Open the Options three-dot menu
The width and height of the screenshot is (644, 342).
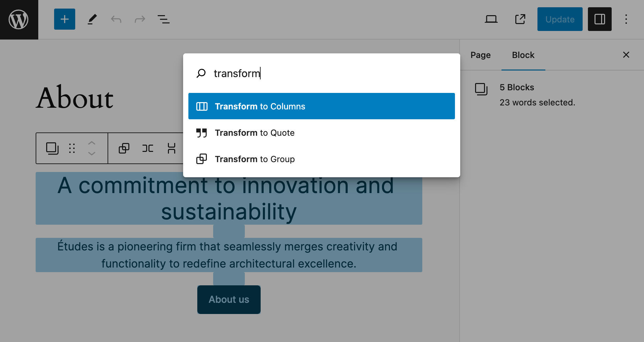(626, 19)
